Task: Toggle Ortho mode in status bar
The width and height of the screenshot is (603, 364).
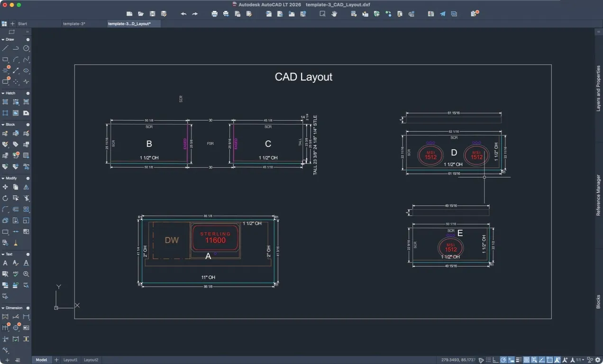Action: pyautogui.click(x=496, y=360)
